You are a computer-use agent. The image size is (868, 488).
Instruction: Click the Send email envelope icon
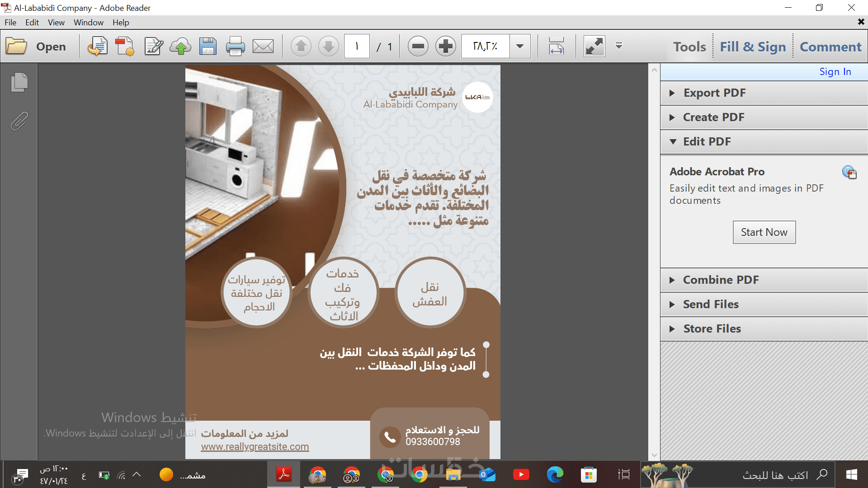pos(263,47)
